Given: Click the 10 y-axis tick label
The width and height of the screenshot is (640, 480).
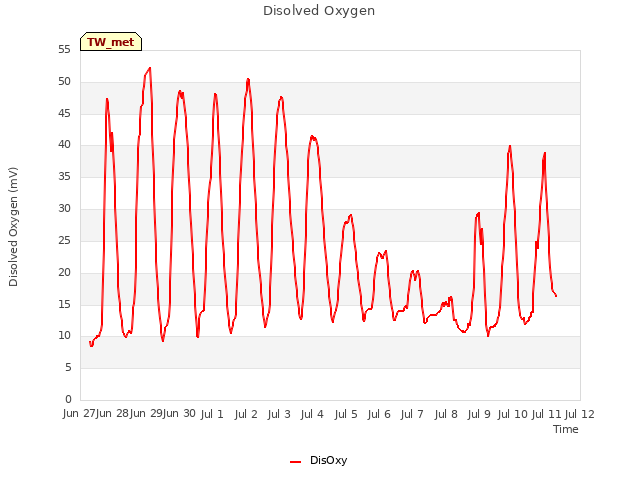Looking at the screenshot, I should pos(64,336).
